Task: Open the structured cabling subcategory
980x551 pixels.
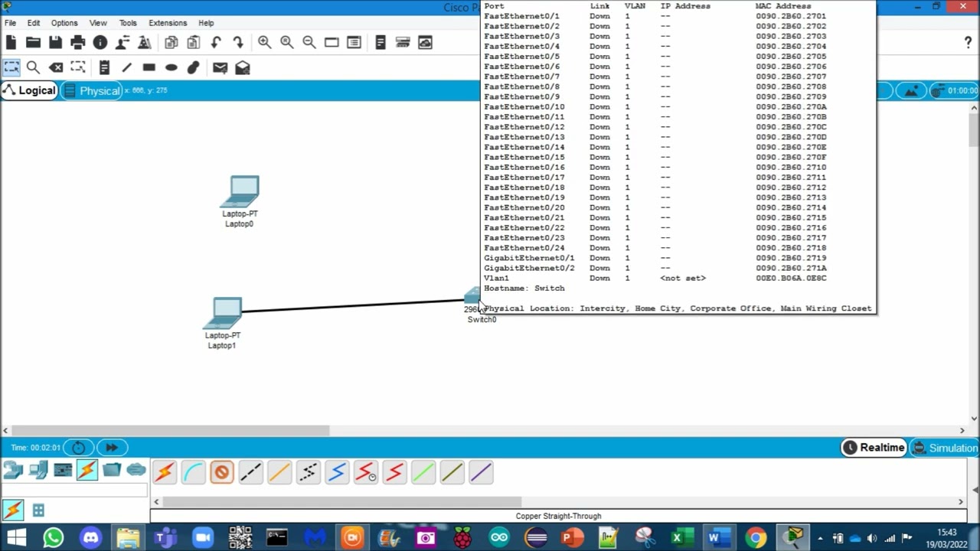Action: pyautogui.click(x=38, y=510)
